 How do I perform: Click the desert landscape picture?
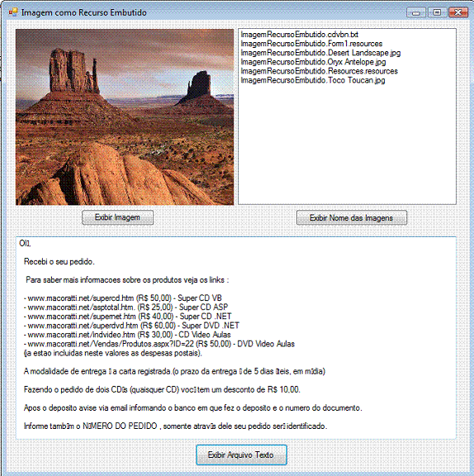point(125,117)
